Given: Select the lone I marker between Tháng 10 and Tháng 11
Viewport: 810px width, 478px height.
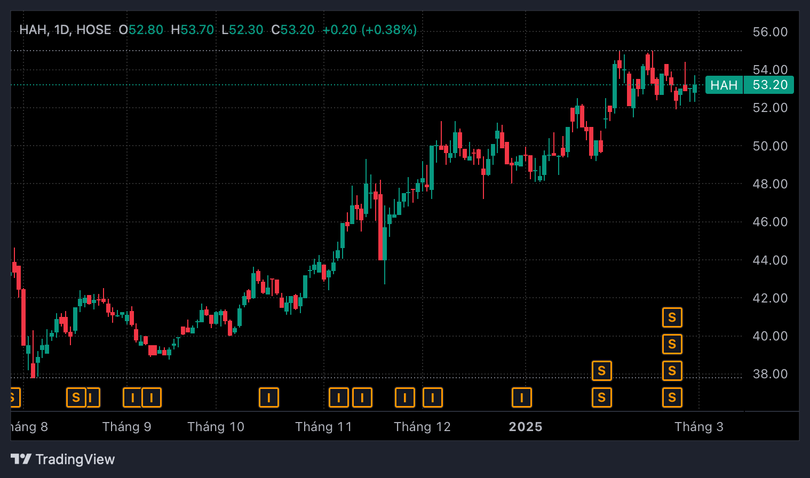Looking at the screenshot, I should click(x=268, y=398).
